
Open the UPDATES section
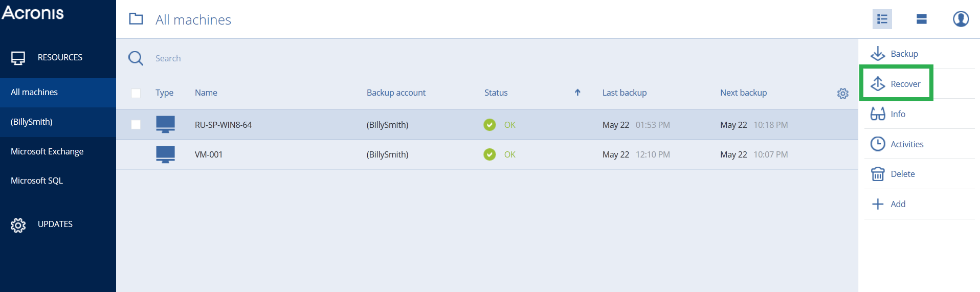click(55, 224)
